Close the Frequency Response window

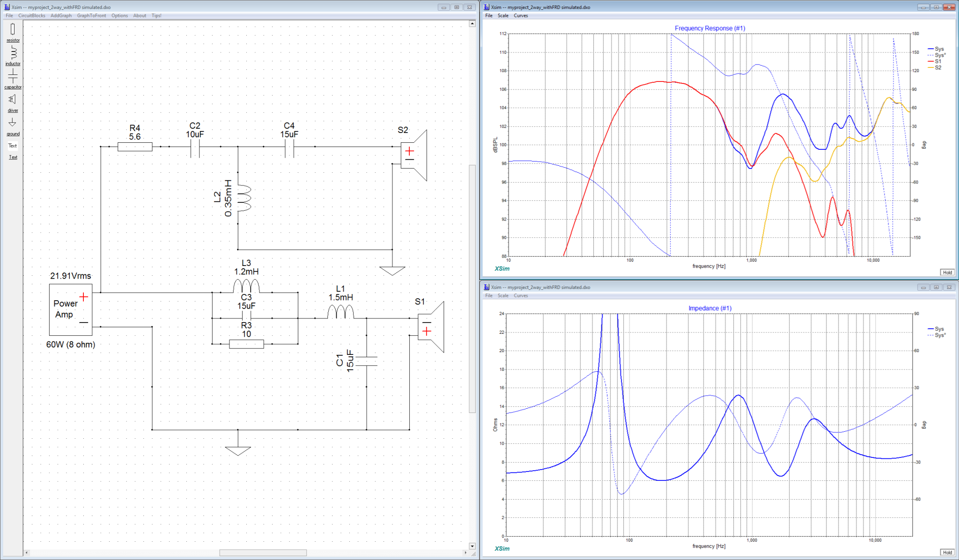pyautogui.click(x=949, y=7)
